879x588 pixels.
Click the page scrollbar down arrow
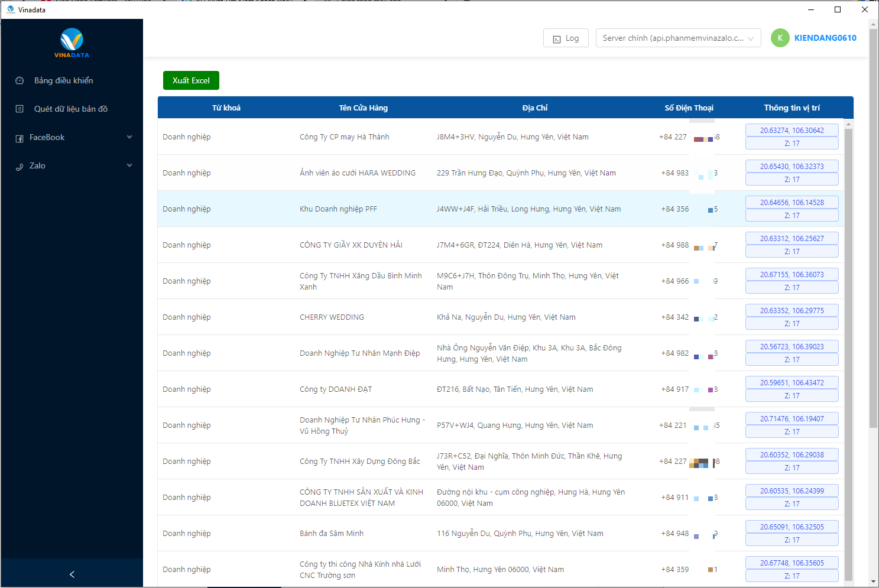874,581
